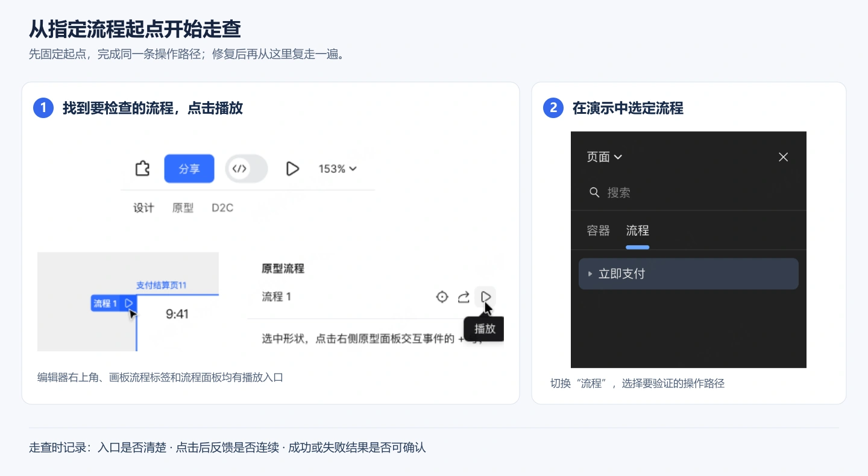Open the 153% zoom dropdown
This screenshot has width=868, height=476.
[x=338, y=169]
